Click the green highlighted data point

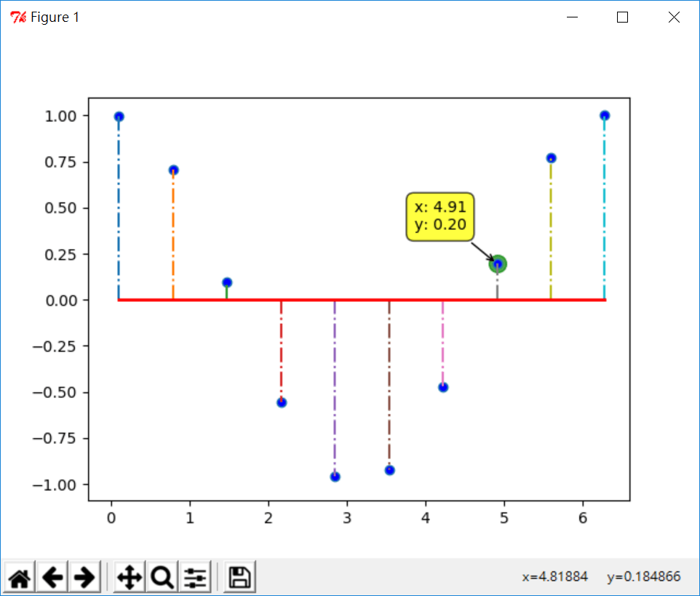(498, 263)
